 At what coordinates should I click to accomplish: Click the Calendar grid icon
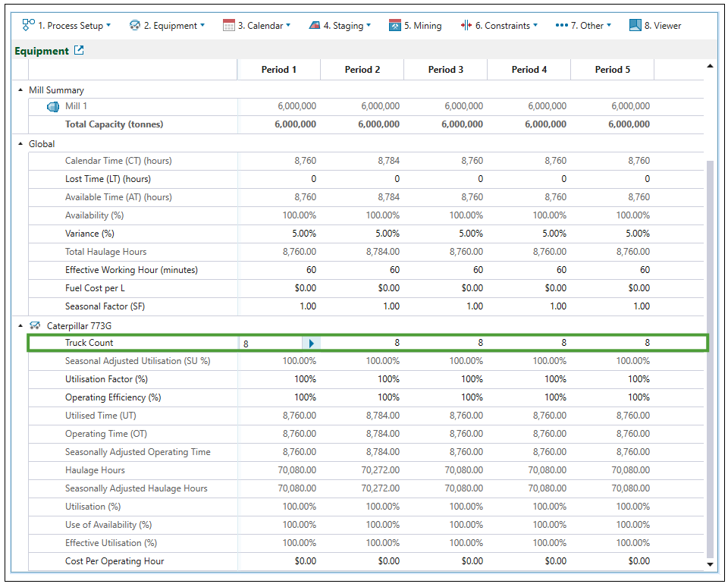(x=229, y=25)
